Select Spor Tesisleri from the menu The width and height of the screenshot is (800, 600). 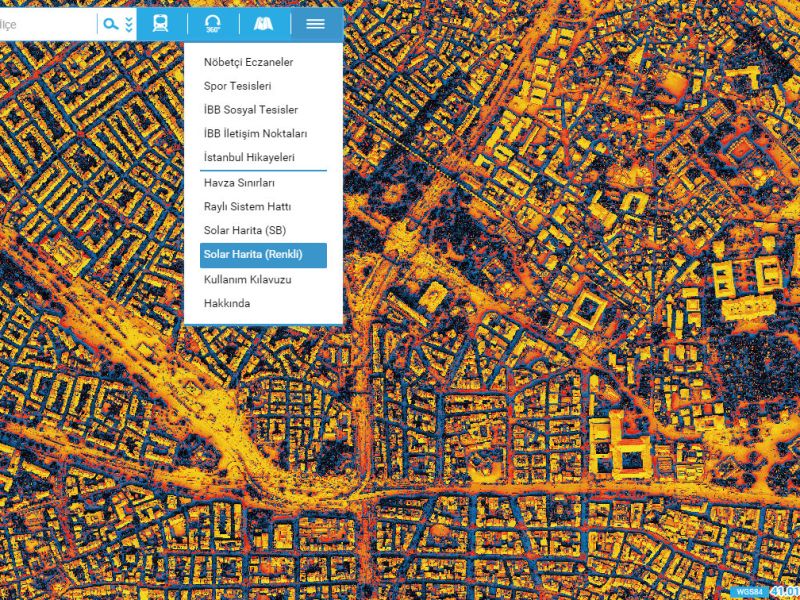click(237, 86)
